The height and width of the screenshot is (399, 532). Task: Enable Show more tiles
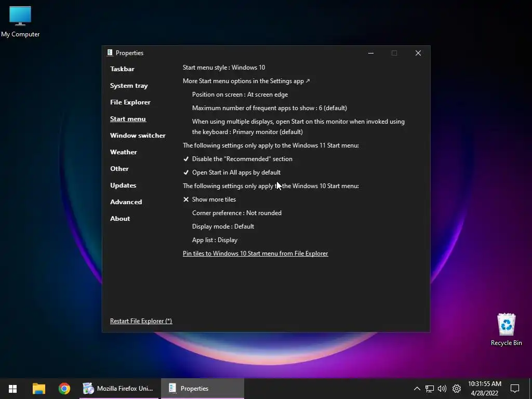pos(209,199)
